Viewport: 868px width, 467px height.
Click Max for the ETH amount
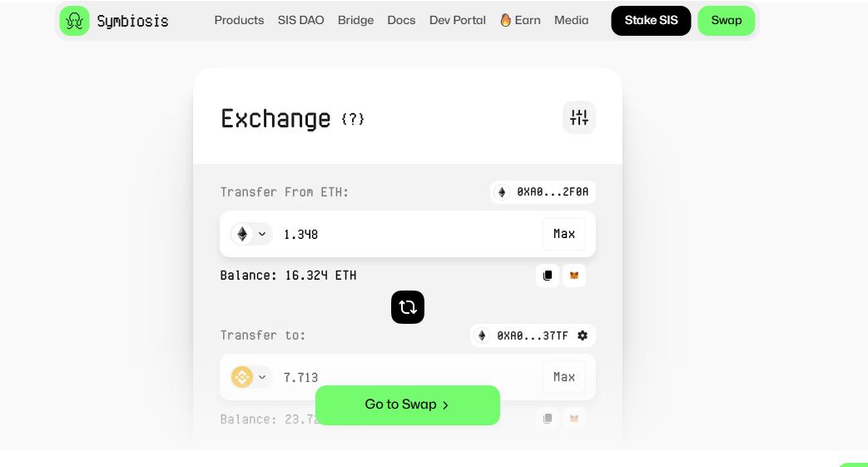(564, 234)
